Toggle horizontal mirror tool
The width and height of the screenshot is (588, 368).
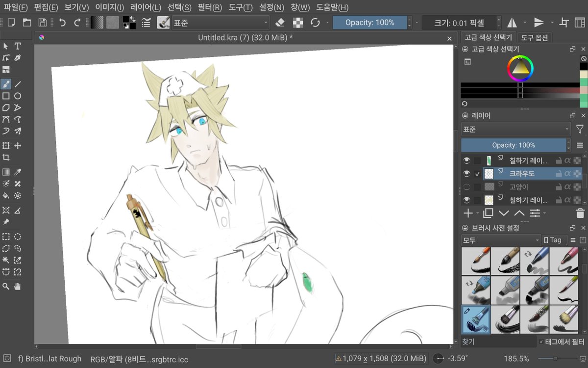(512, 23)
